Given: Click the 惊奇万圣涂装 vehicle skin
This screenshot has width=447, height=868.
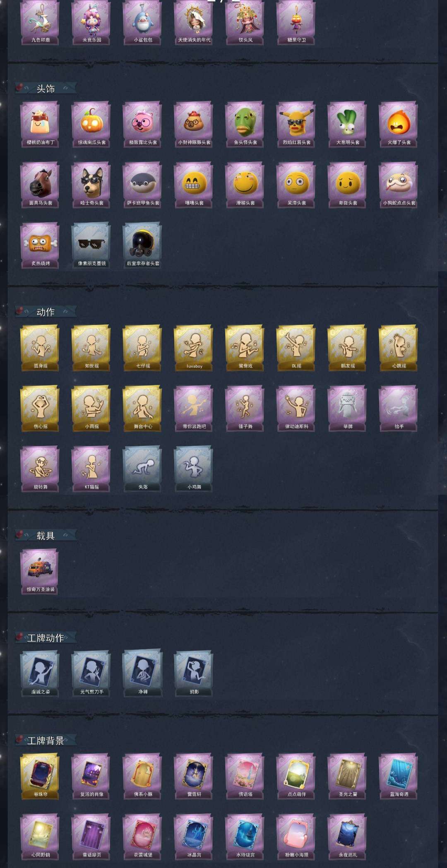Looking at the screenshot, I should tap(40, 572).
